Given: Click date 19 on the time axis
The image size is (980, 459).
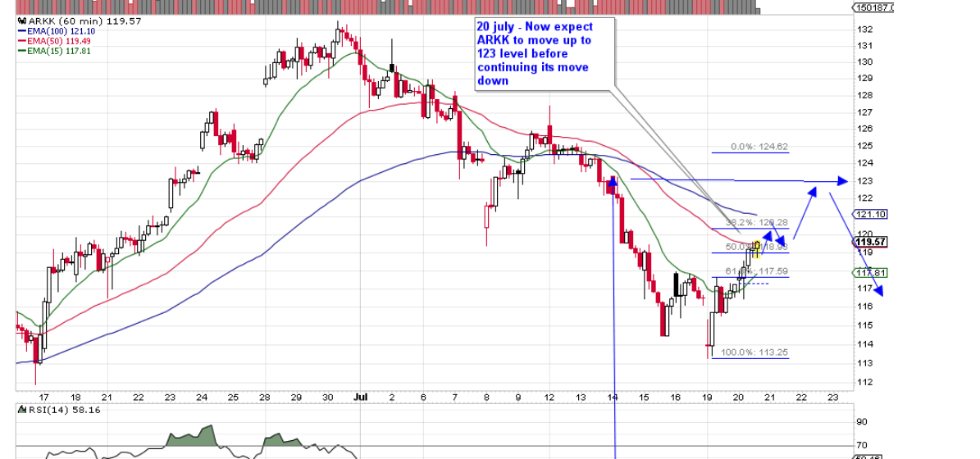Looking at the screenshot, I should (x=707, y=398).
